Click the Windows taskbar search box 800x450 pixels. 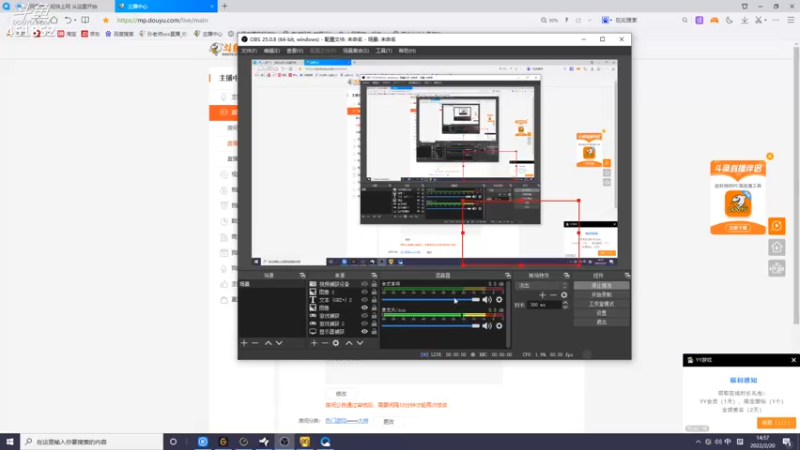tap(92, 442)
